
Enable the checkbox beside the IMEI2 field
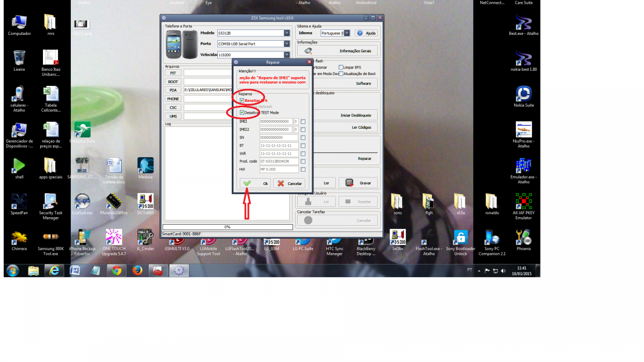[x=303, y=130]
